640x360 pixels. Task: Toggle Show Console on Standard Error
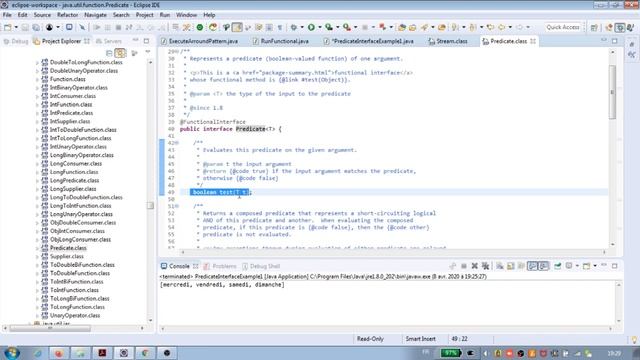543,266
